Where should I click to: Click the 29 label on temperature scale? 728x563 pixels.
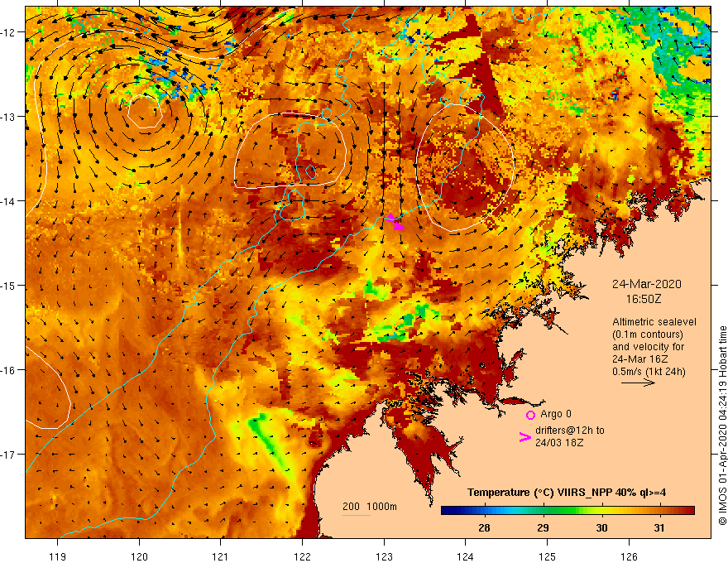point(543,527)
